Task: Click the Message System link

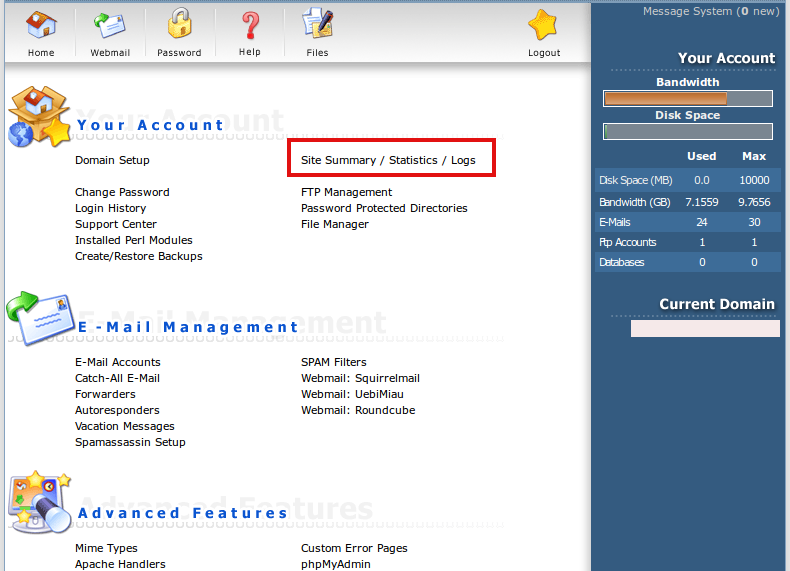Action: tap(710, 11)
